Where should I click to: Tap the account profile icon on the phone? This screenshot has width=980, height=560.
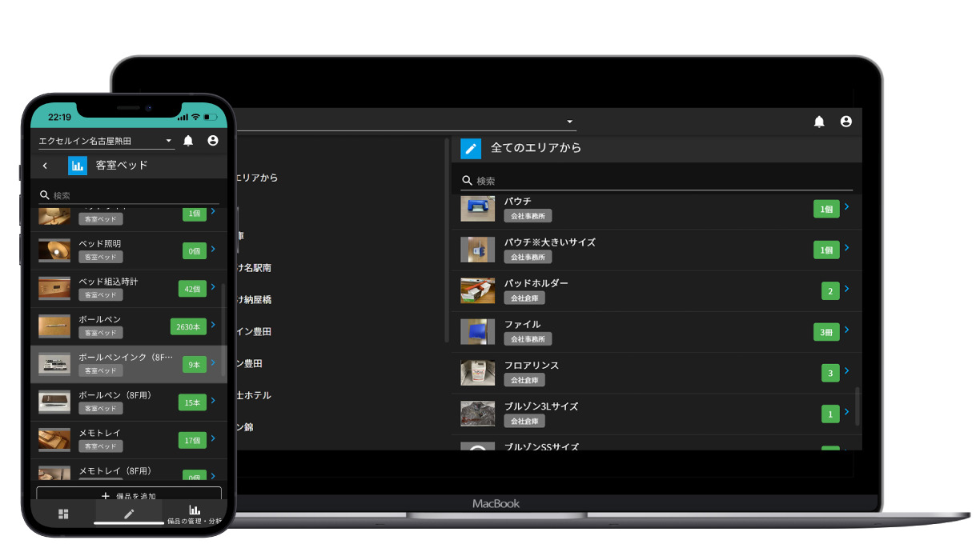[212, 140]
